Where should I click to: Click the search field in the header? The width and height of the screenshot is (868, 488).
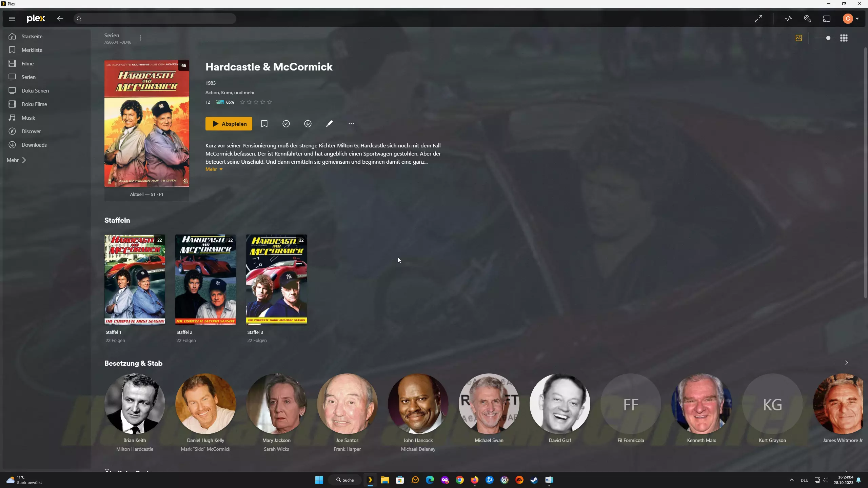pos(155,19)
